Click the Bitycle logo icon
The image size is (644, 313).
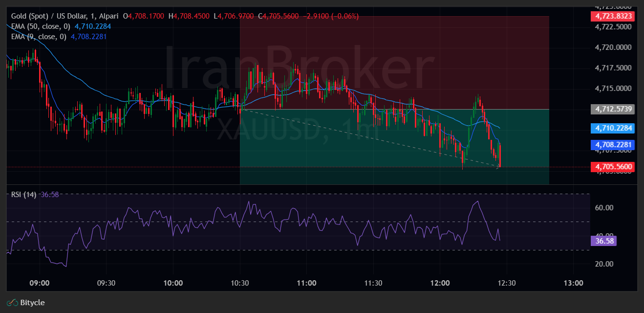point(12,303)
